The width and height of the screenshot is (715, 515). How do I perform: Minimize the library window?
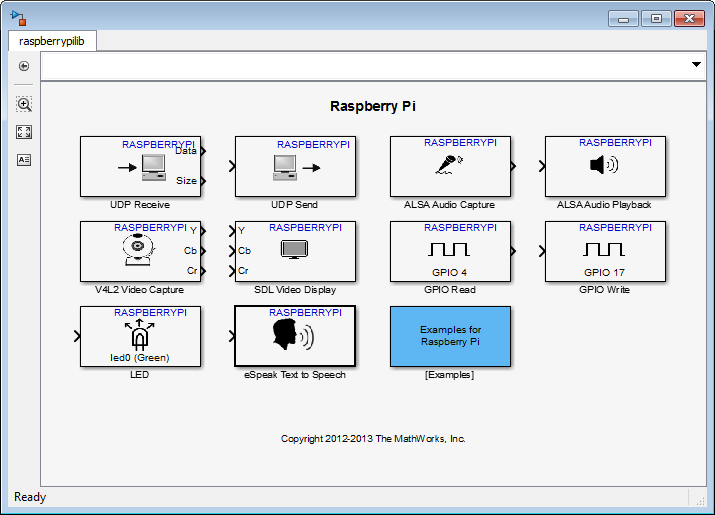(623, 19)
